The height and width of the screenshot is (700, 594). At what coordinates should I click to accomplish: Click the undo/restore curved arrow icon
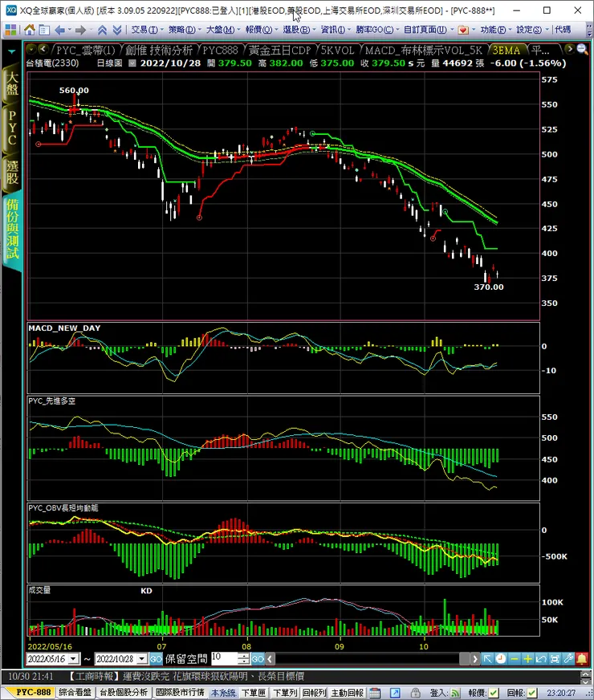(541, 658)
